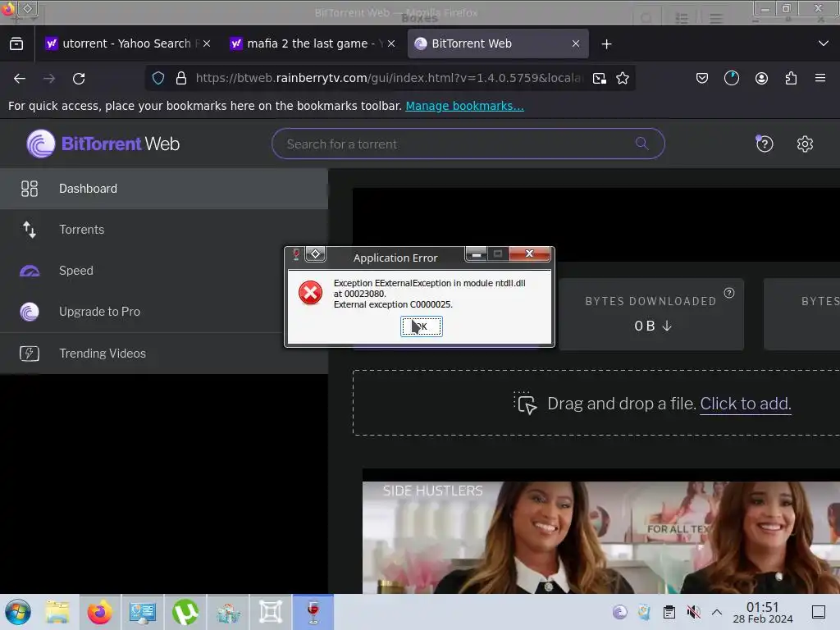Click the muted volume tray icon
The image size is (840, 630).
point(693,612)
